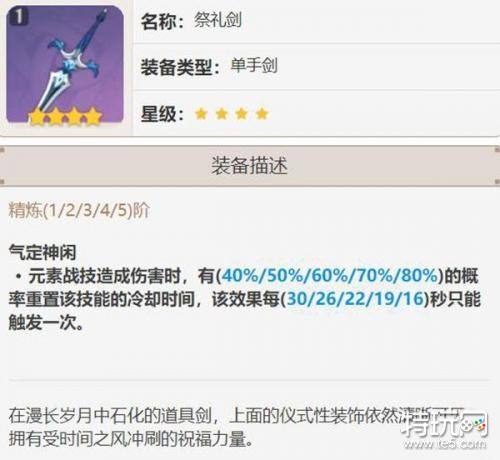Click the second star in 星级 row
Image resolution: width=500 pixels, height=460 pixels.
coord(222,114)
